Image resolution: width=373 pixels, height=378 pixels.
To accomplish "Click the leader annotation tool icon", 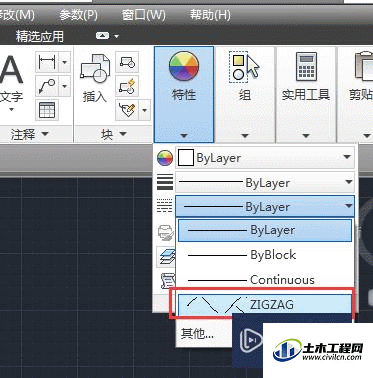I will pyautogui.click(x=47, y=86).
